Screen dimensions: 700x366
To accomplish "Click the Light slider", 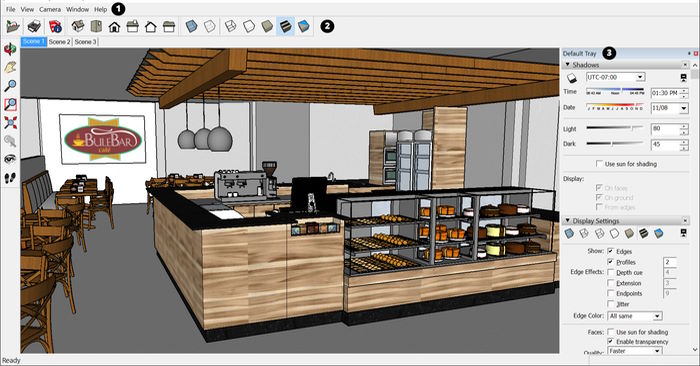I will tap(615, 128).
